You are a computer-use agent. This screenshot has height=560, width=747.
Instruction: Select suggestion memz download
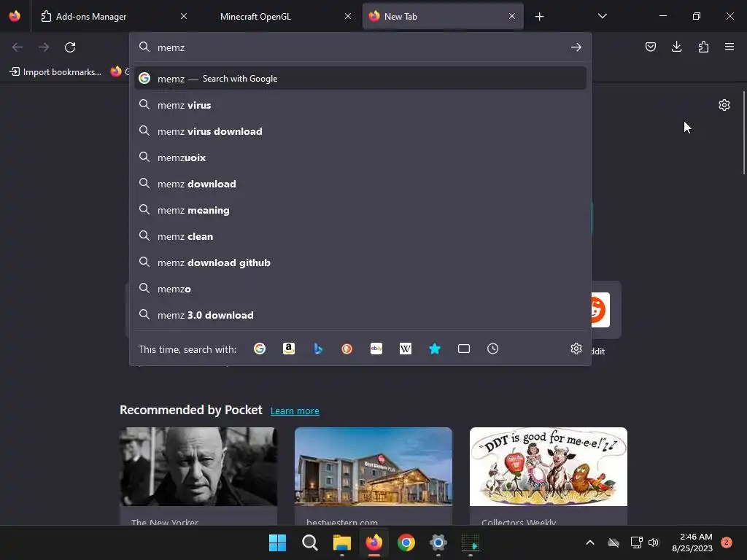(360, 184)
